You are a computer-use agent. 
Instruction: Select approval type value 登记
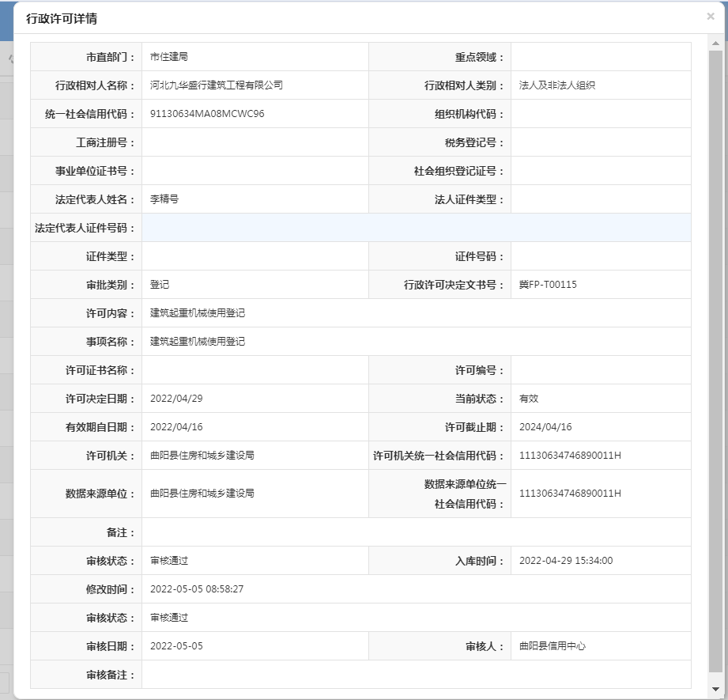tap(160, 284)
